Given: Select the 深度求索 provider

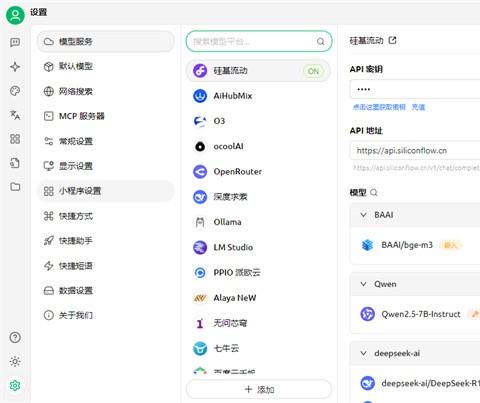Looking at the screenshot, I should [x=258, y=197].
